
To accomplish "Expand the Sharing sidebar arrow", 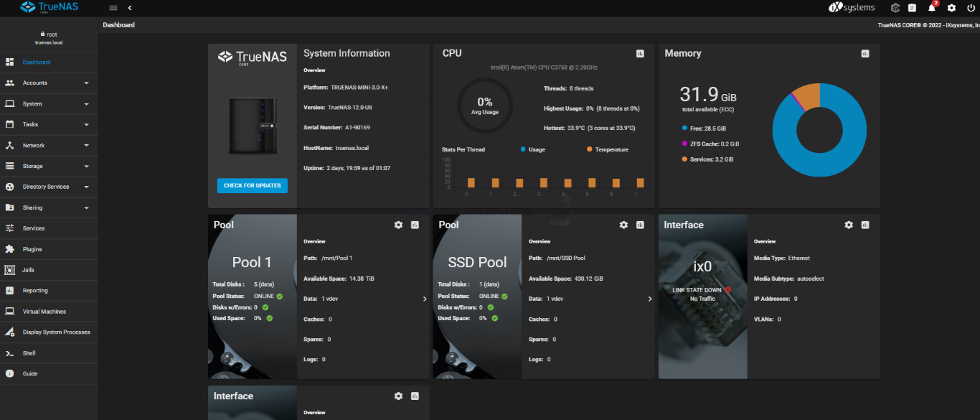I will click(x=86, y=208).
